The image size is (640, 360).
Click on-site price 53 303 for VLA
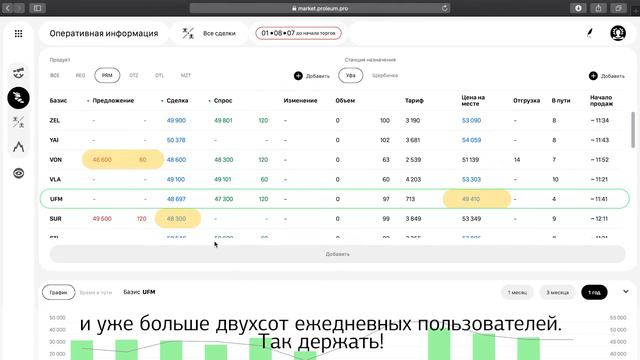(471, 179)
